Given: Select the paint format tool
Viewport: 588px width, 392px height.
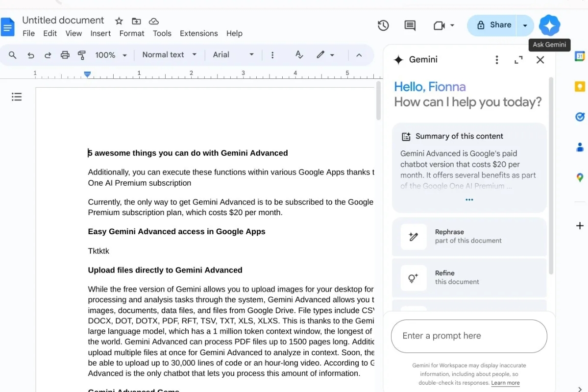Looking at the screenshot, I should 82,55.
